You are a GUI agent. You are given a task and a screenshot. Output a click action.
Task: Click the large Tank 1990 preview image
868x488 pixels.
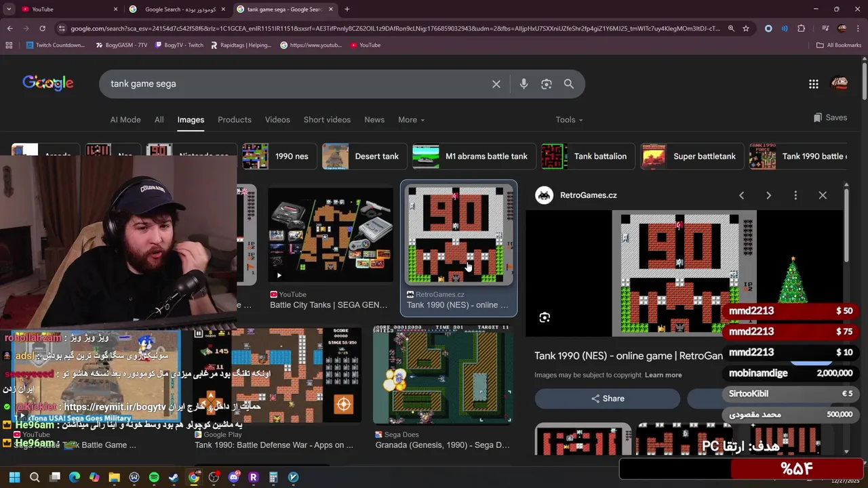coord(684,273)
